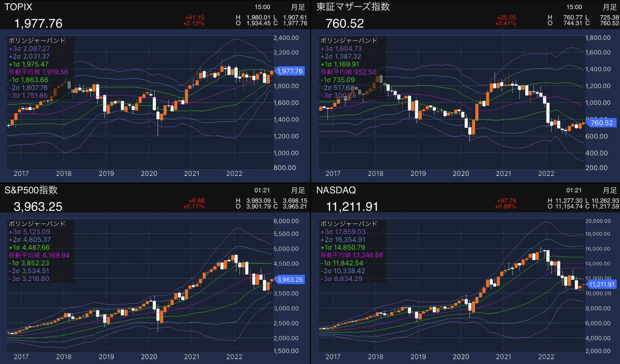Click the TOPIX change value +41.10
Image resolution: width=620 pixels, height=364 pixels.
(195, 18)
